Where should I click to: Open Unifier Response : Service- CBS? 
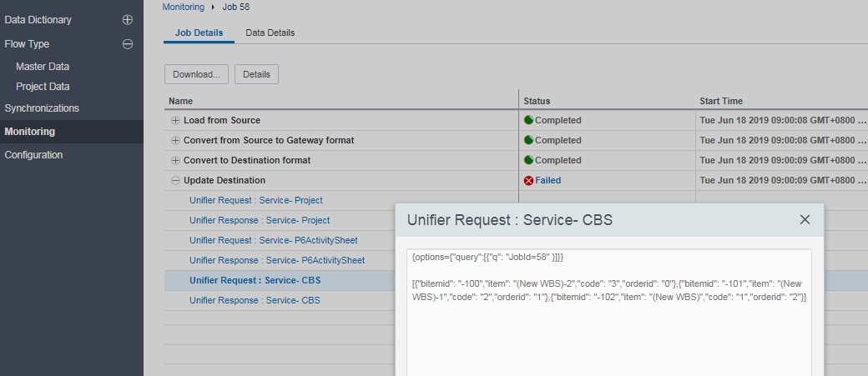pyautogui.click(x=255, y=300)
